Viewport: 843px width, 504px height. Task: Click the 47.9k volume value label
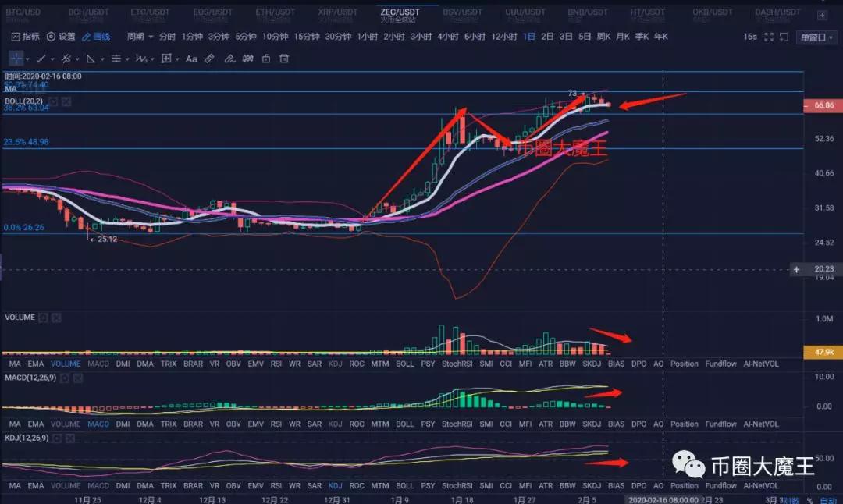click(x=823, y=352)
